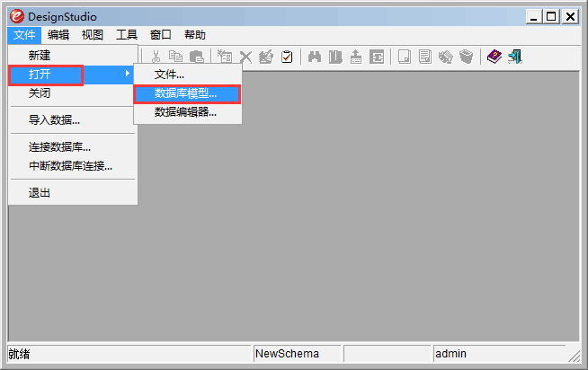
Task: Click the NewSchema status bar field
Action: (297, 354)
